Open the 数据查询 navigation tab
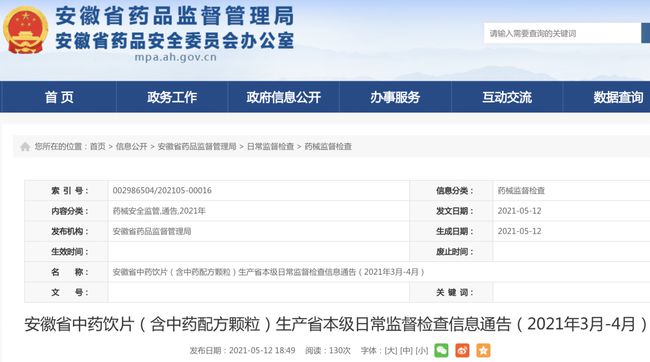 618,97
